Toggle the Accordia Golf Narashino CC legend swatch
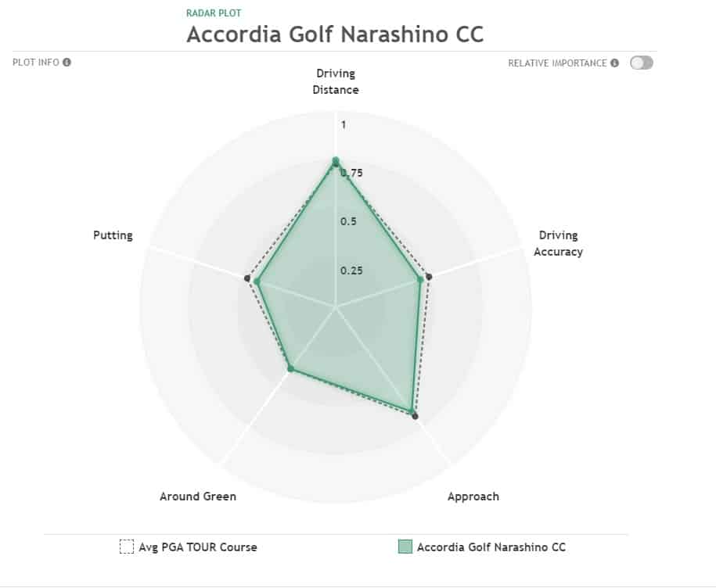The image size is (716, 588). point(405,547)
